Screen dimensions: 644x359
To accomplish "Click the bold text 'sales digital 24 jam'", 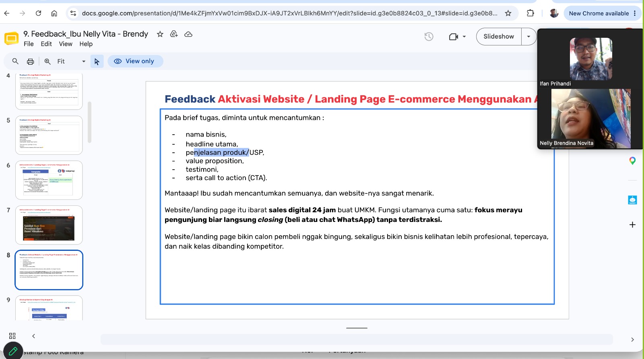I will pos(302,210).
